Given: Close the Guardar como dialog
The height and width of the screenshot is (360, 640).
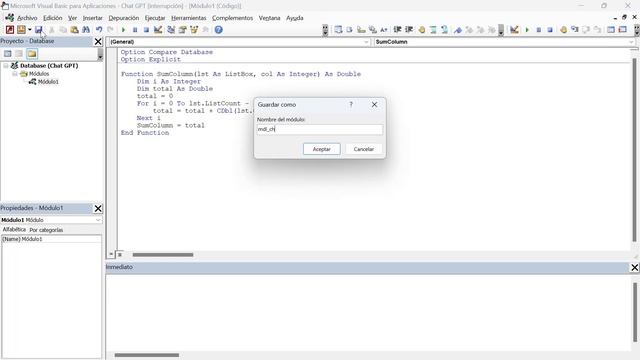Looking at the screenshot, I should (374, 104).
